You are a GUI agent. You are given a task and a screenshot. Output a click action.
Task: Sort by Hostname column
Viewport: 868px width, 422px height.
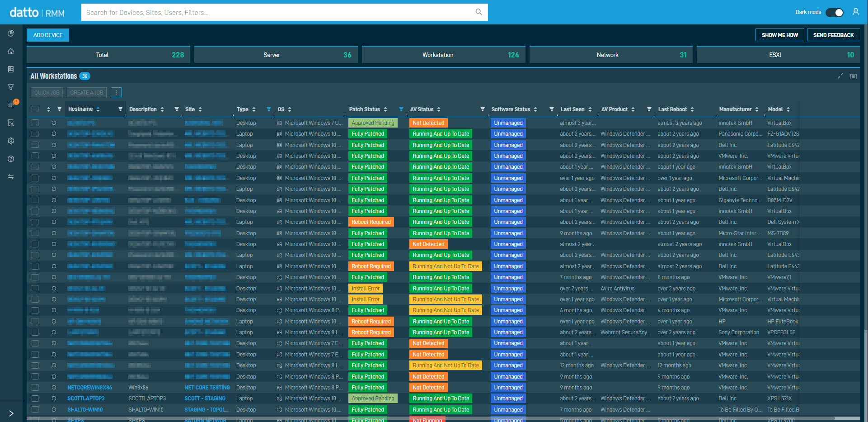click(x=98, y=109)
